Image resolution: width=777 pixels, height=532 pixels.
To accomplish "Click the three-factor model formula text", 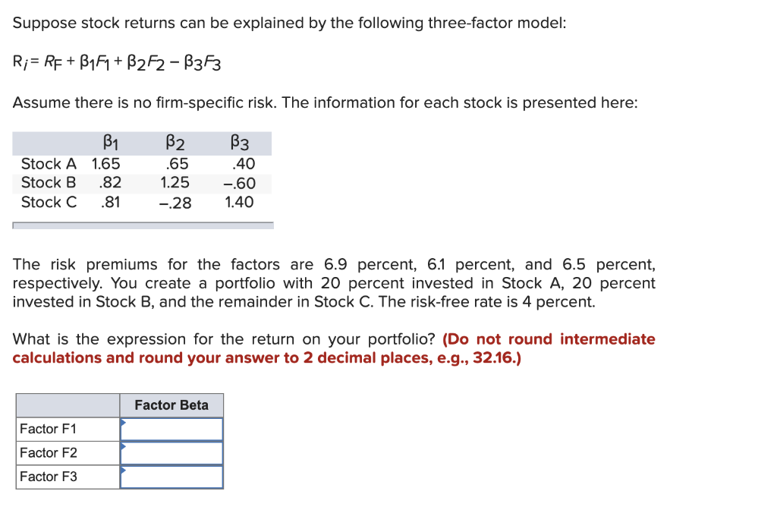I will point(118,62).
